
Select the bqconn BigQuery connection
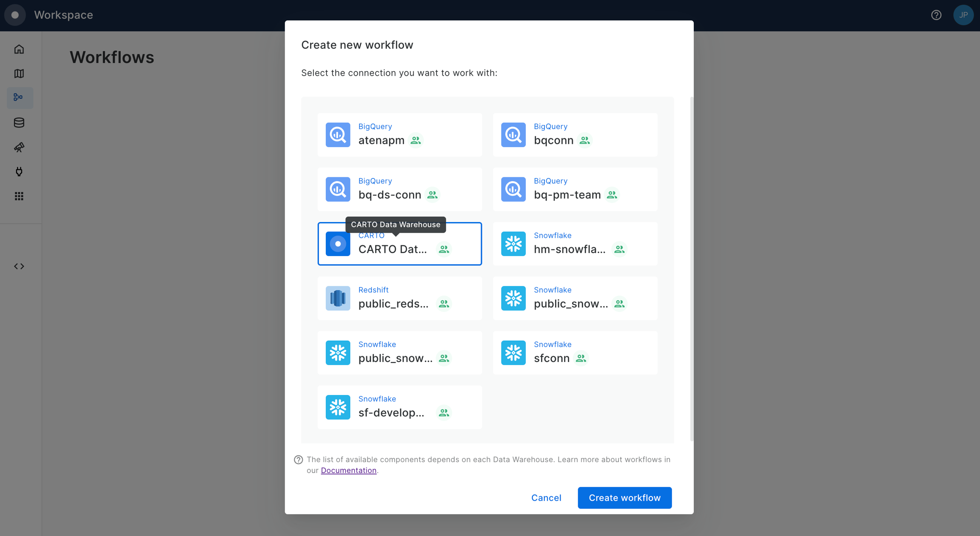(575, 135)
